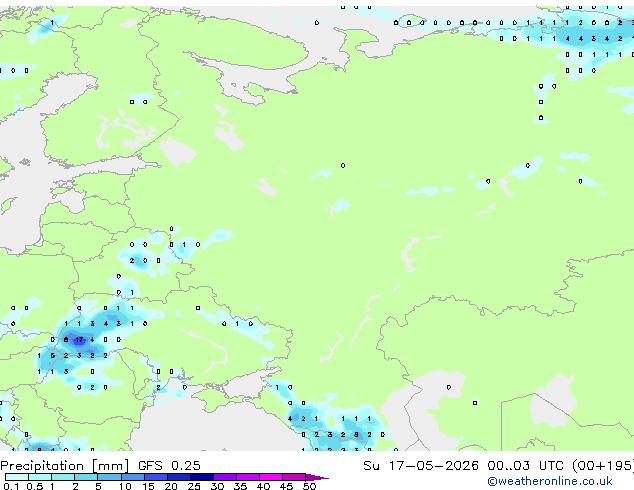
Task: Click the legend label '50'
Action: (x=310, y=486)
